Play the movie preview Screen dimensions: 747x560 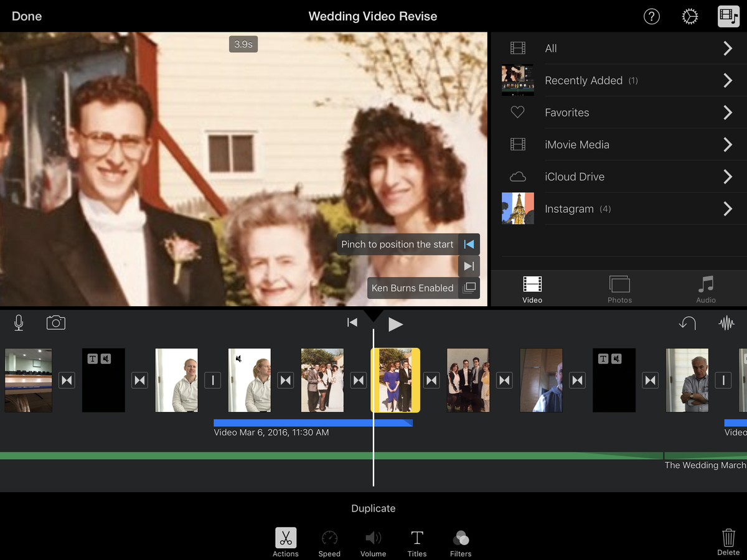(395, 324)
